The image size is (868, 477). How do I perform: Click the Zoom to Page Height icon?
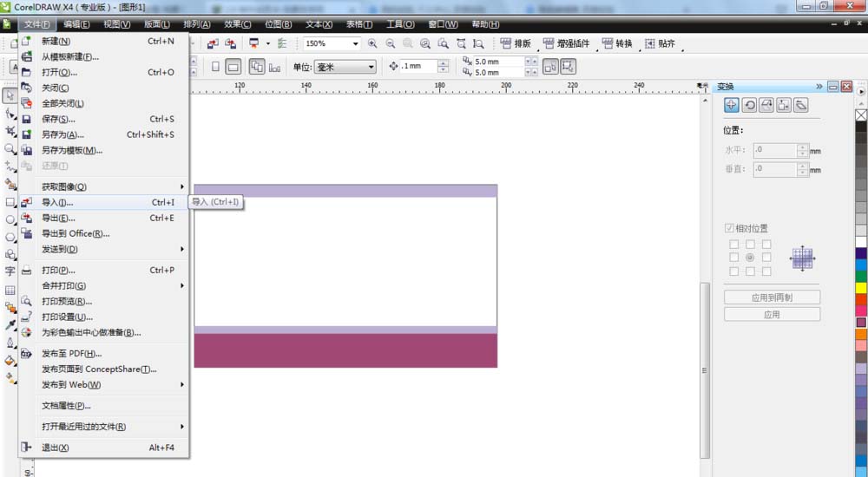click(478, 43)
